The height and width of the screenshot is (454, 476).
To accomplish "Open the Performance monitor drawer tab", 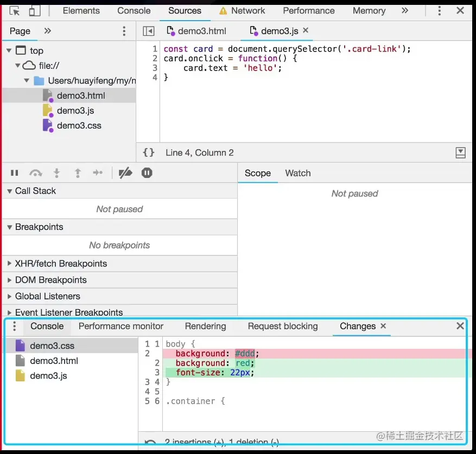I will point(121,326).
